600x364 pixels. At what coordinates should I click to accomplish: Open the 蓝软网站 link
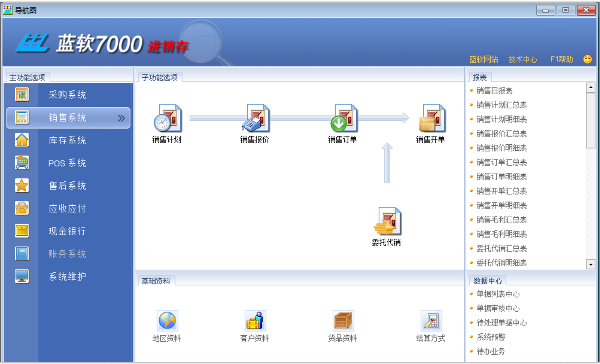[484, 59]
